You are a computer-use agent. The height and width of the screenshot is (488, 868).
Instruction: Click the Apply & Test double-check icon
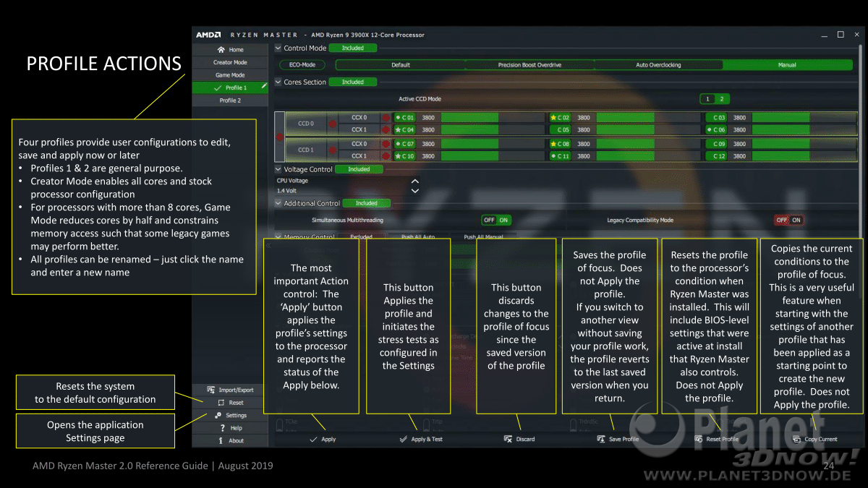403,439
